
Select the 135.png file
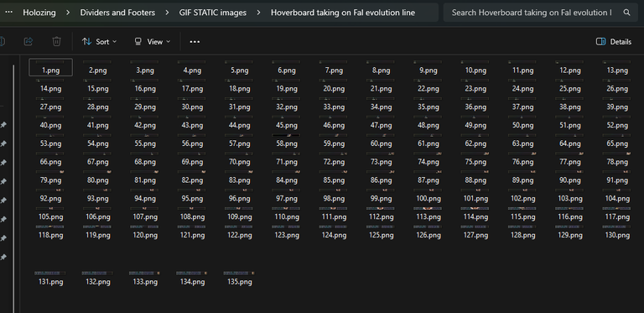240,279
